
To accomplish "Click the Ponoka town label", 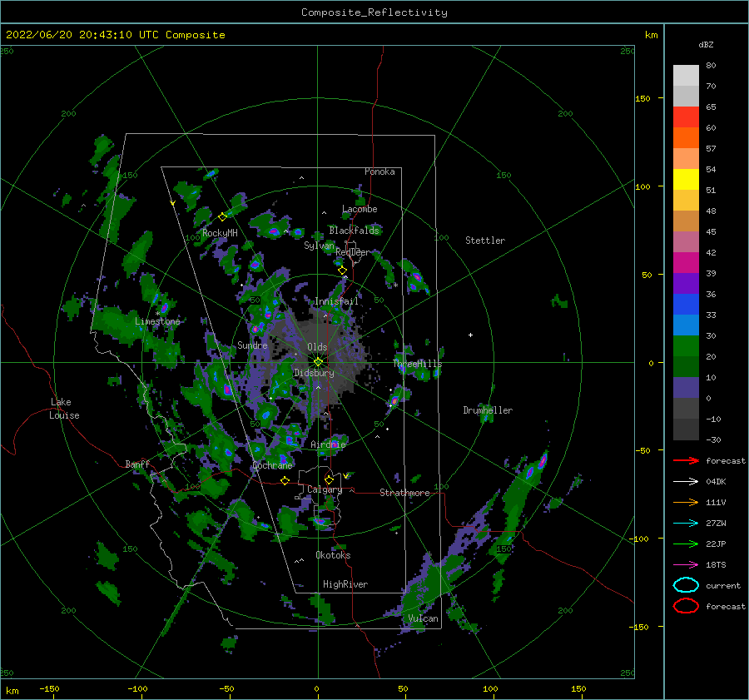I will click(379, 171).
